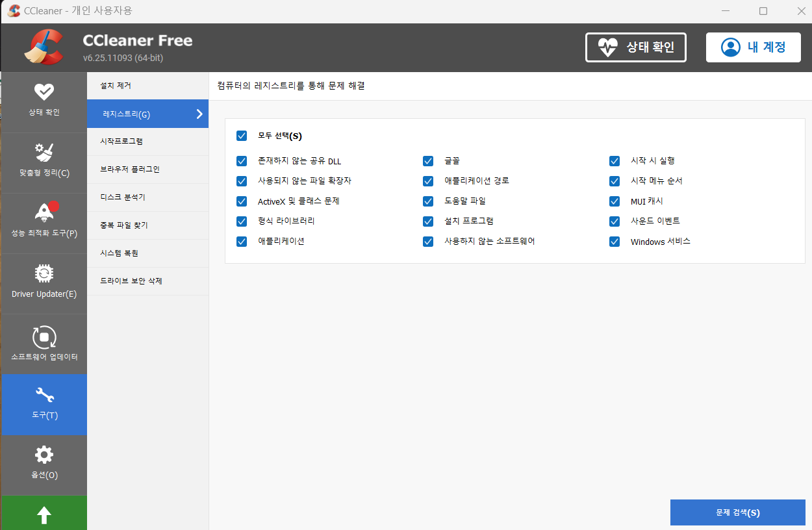Uncheck 존재하지 않는 공유 DLL

point(242,161)
